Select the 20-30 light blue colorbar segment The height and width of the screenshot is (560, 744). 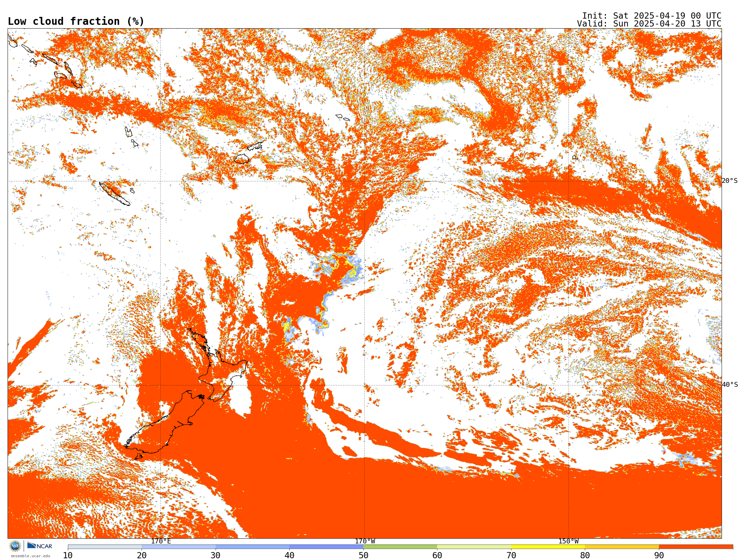[x=178, y=547]
